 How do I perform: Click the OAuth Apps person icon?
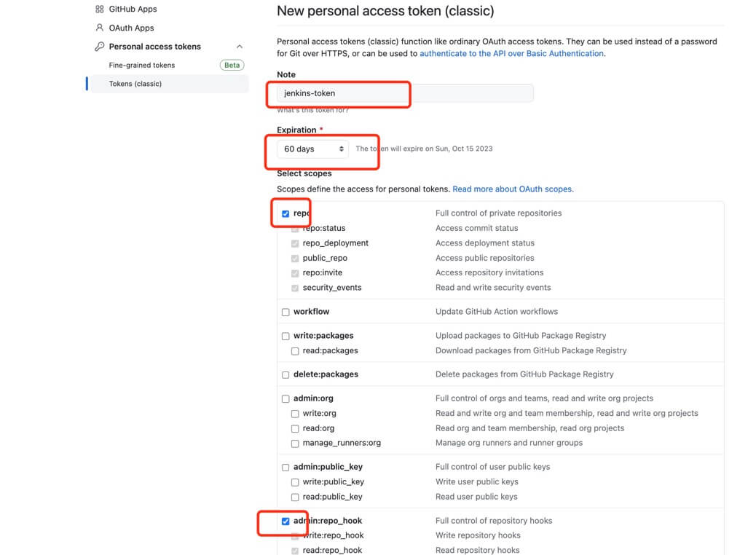pyautogui.click(x=100, y=28)
